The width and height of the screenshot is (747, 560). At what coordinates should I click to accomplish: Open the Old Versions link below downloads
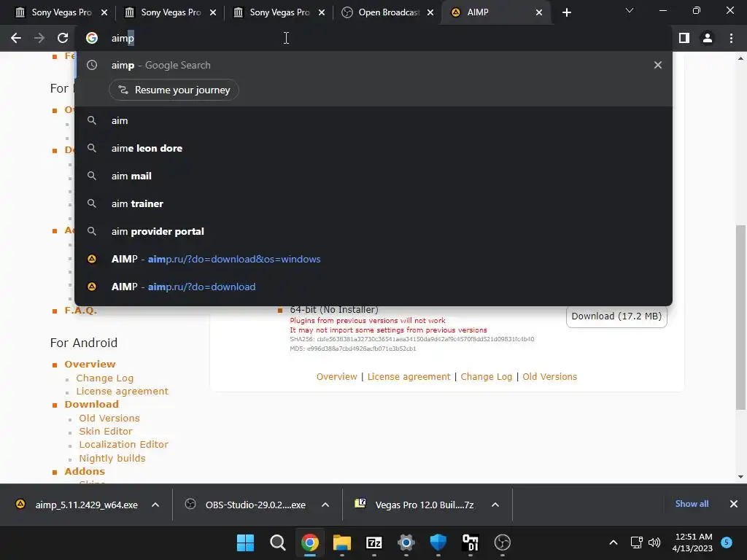point(550,377)
